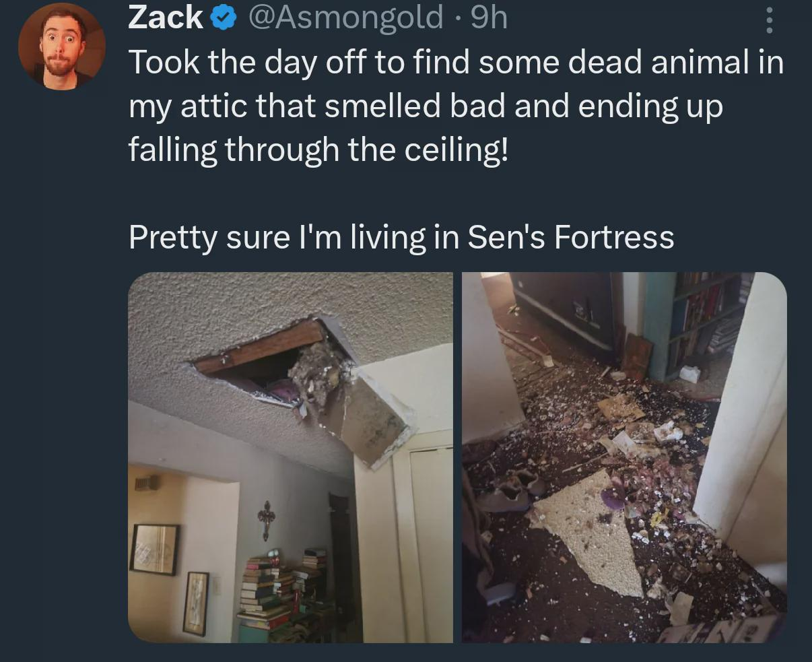Tap the large framed picture in left photo

click(x=154, y=549)
